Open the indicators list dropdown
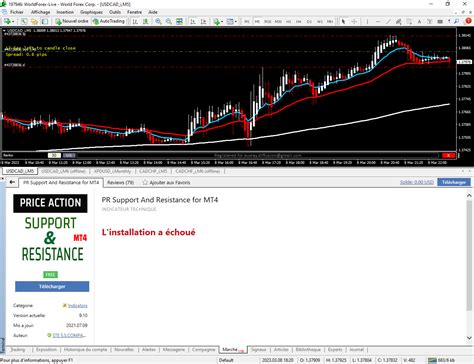Viewport: 474px width, 364px height. [218, 21]
